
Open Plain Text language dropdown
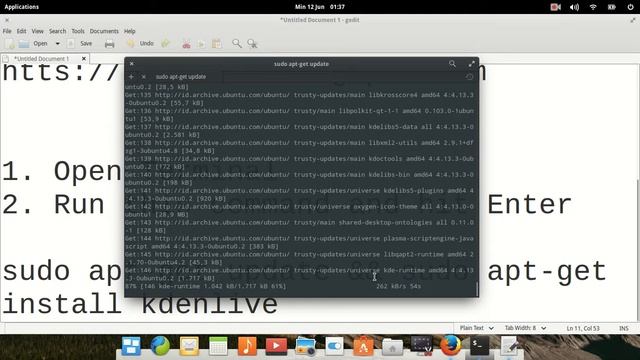pyautogui.click(x=477, y=328)
